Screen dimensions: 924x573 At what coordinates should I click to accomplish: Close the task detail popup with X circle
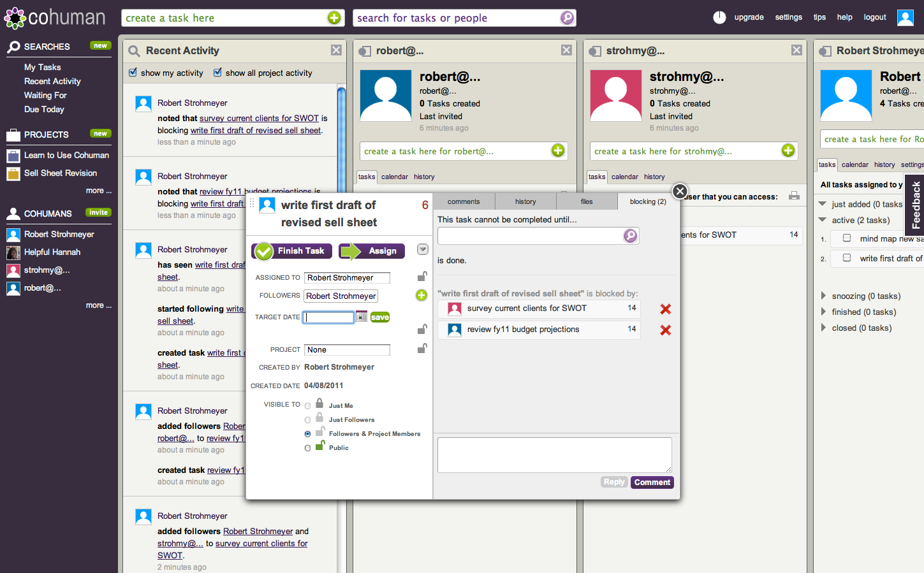680,191
